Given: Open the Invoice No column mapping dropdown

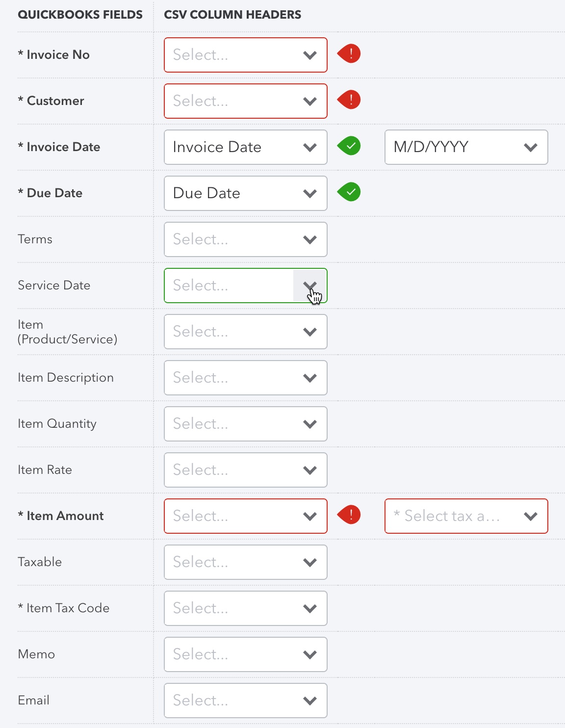Looking at the screenshot, I should click(245, 54).
